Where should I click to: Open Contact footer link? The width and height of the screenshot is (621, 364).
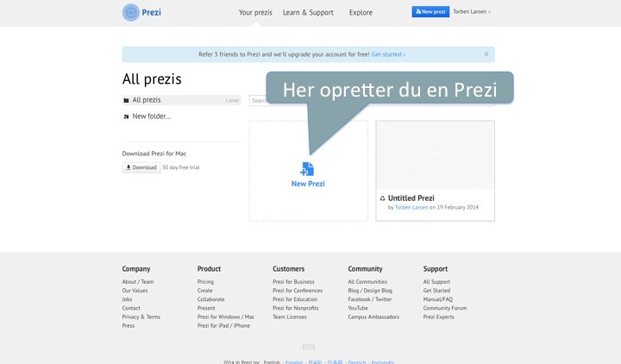[x=131, y=308]
